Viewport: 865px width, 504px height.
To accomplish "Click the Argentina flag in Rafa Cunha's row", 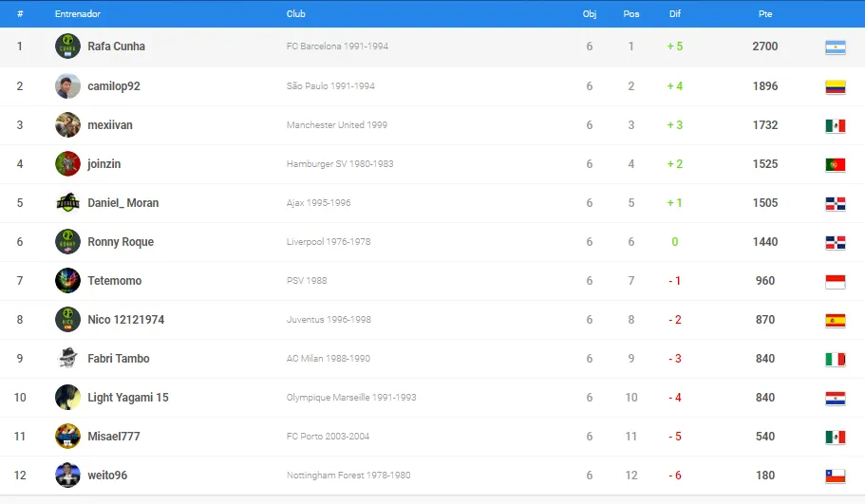I will [x=836, y=47].
